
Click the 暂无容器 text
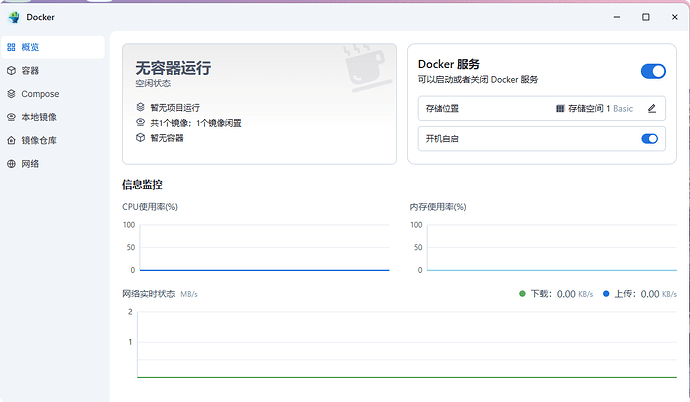tap(167, 138)
